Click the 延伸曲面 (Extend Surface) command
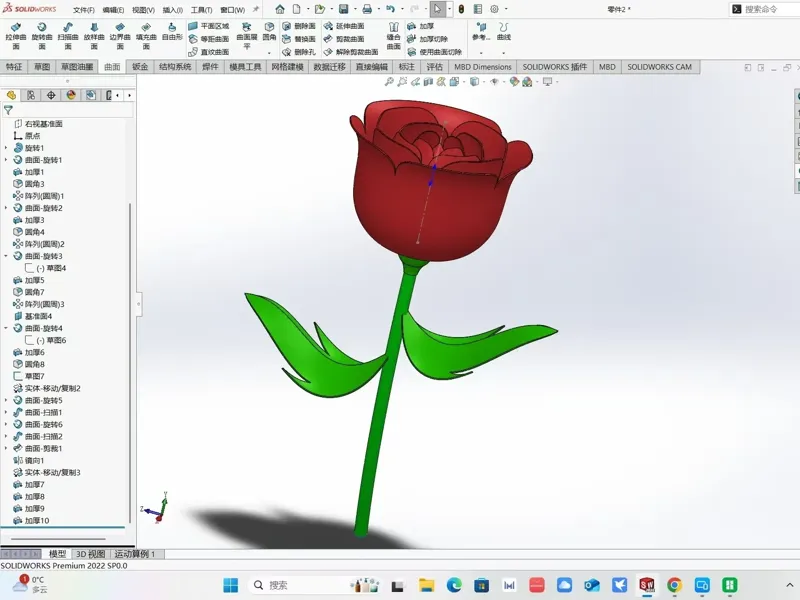The width and height of the screenshot is (800, 600). point(344,26)
